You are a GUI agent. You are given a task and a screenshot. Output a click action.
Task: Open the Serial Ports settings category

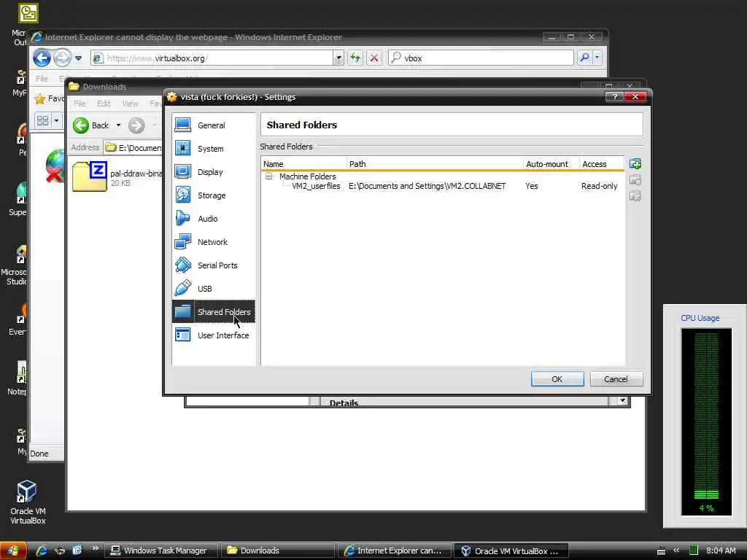[214, 265]
